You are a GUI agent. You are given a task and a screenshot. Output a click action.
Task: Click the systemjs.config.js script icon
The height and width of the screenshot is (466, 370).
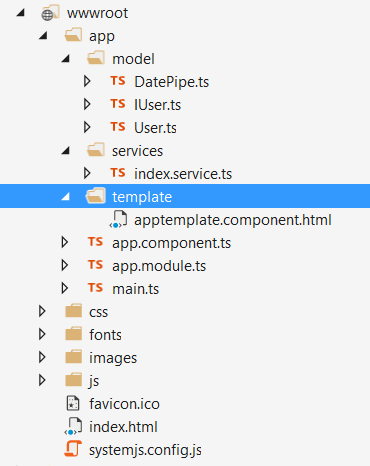(73, 449)
